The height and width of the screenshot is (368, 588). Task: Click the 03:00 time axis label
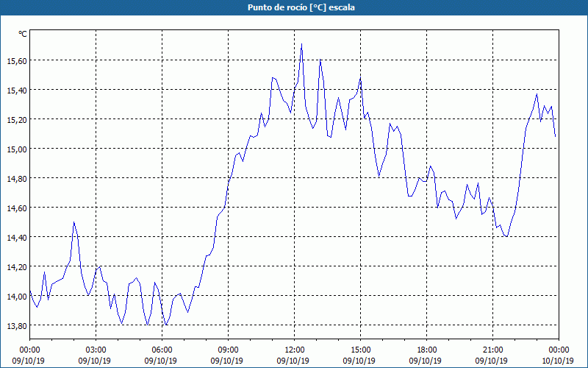[96, 350]
